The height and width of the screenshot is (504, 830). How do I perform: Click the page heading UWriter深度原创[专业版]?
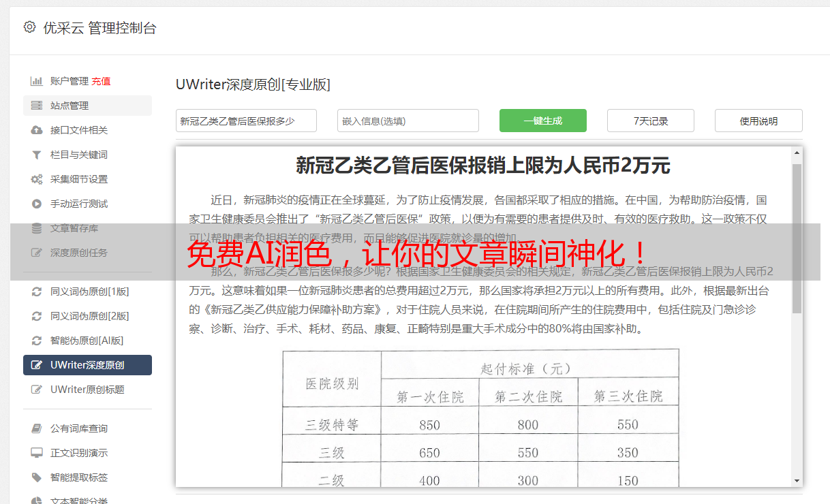click(x=253, y=84)
